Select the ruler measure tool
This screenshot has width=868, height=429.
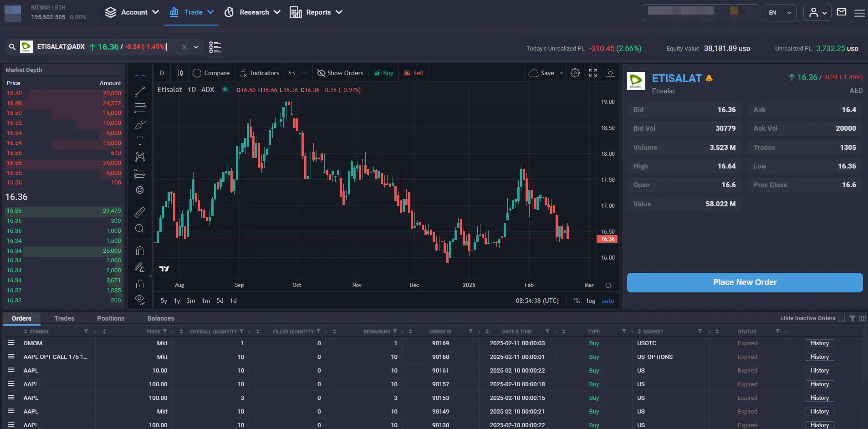[x=140, y=212]
